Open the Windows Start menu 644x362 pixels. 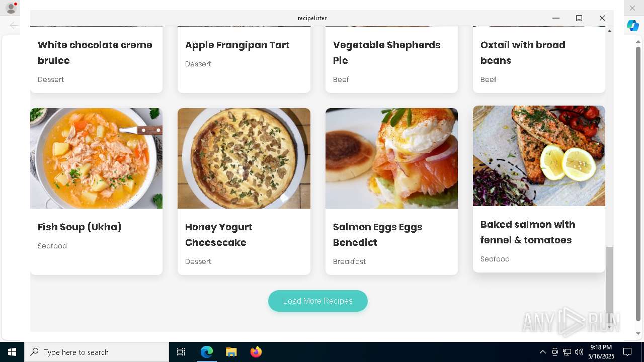pos(12,352)
